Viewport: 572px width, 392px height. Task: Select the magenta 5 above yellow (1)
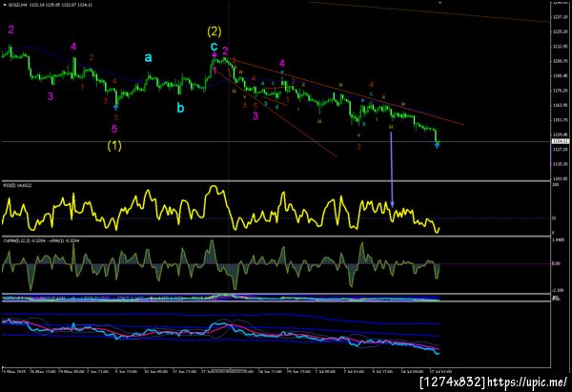click(114, 129)
